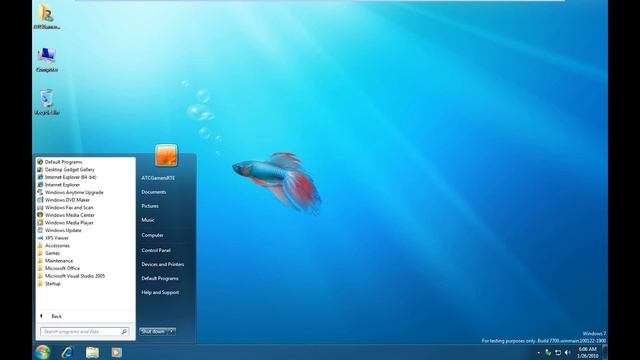Open the ATCGamerRTE user folder
The width and height of the screenshot is (640, 360).
click(x=158, y=178)
